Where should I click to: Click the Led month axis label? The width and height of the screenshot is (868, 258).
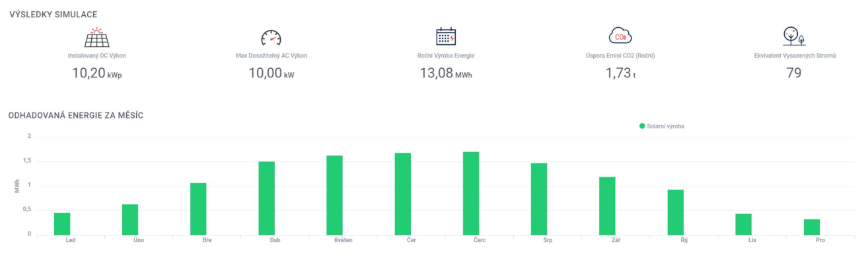click(71, 241)
